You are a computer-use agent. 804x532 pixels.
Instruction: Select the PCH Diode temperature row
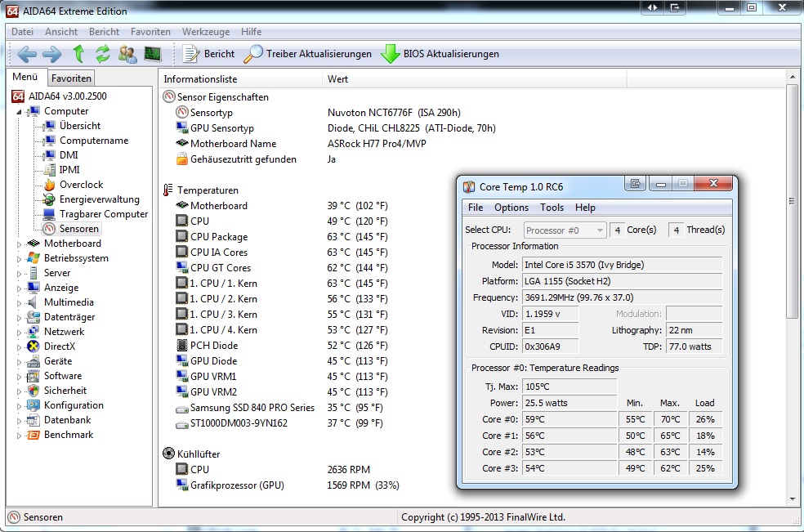click(x=282, y=345)
